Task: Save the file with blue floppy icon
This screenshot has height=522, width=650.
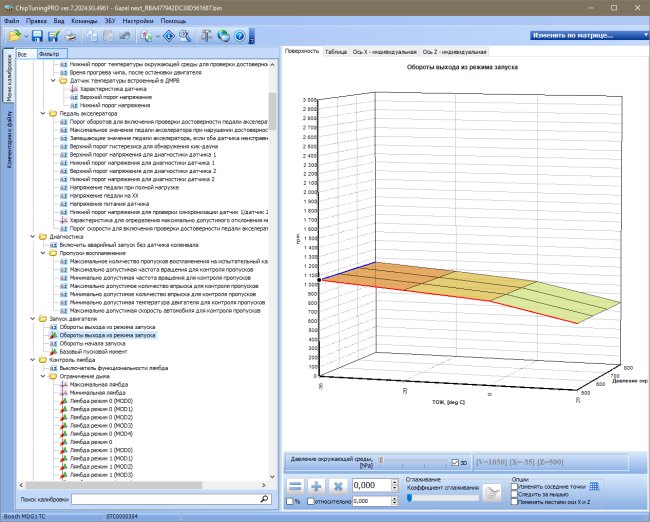Action: 37,36
